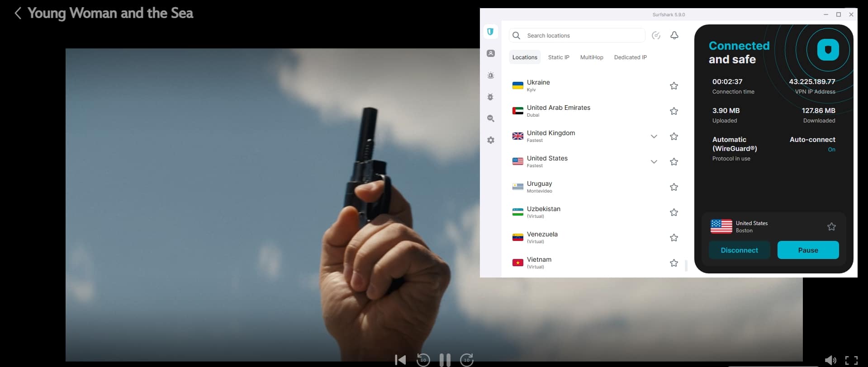Enter fullscreen in the video player
The image size is (868, 367).
click(x=851, y=360)
